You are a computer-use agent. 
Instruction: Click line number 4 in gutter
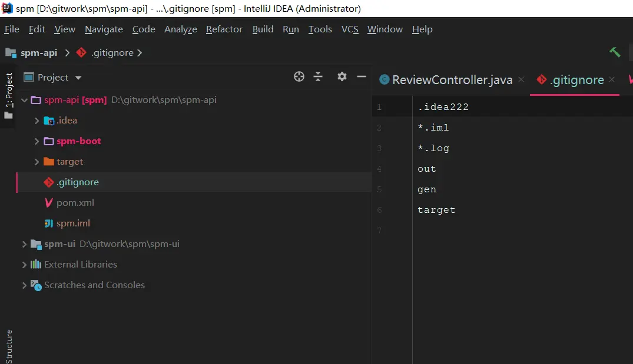point(379,169)
